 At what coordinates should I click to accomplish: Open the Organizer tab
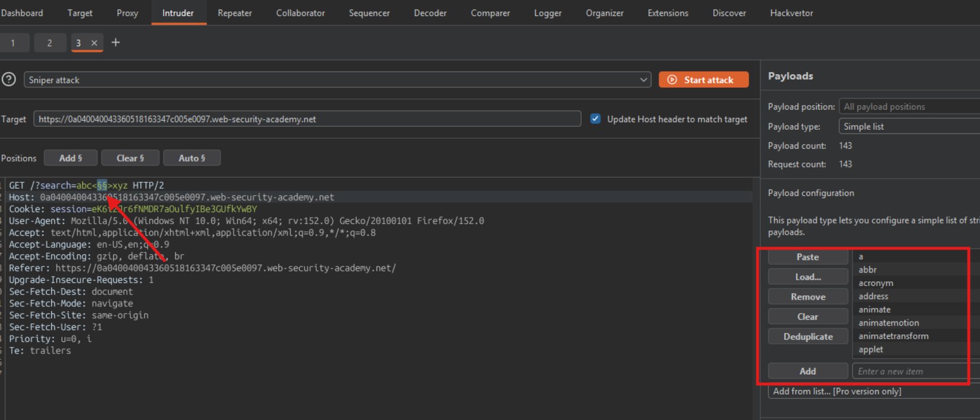[x=605, y=13]
